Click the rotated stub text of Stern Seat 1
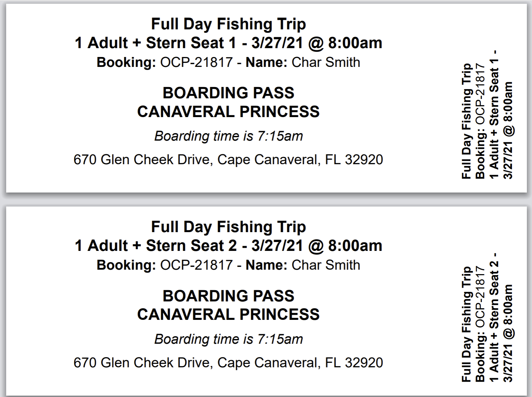 494,114
